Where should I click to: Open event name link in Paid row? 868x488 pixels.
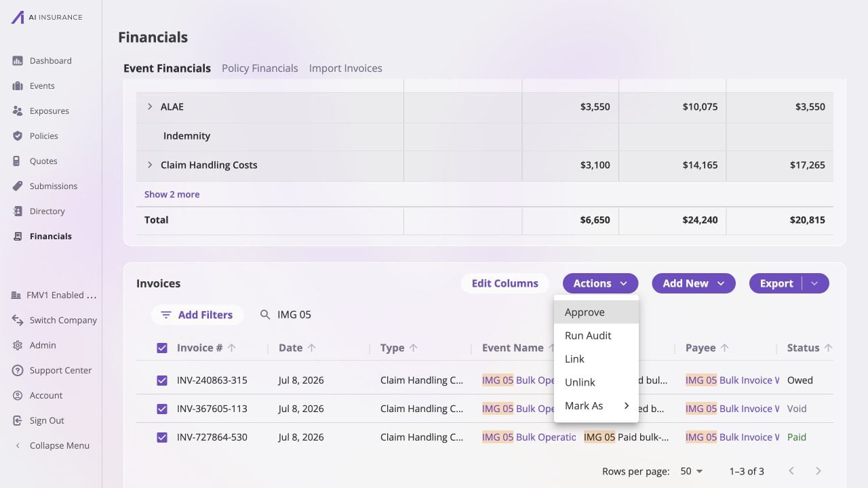pyautogui.click(x=529, y=438)
